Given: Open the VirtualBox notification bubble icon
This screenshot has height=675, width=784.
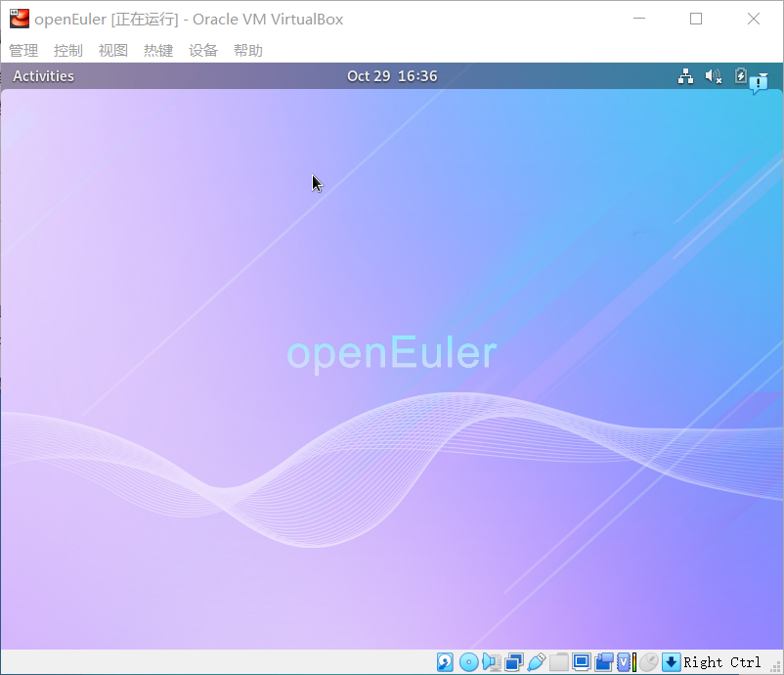Looking at the screenshot, I should tap(758, 84).
